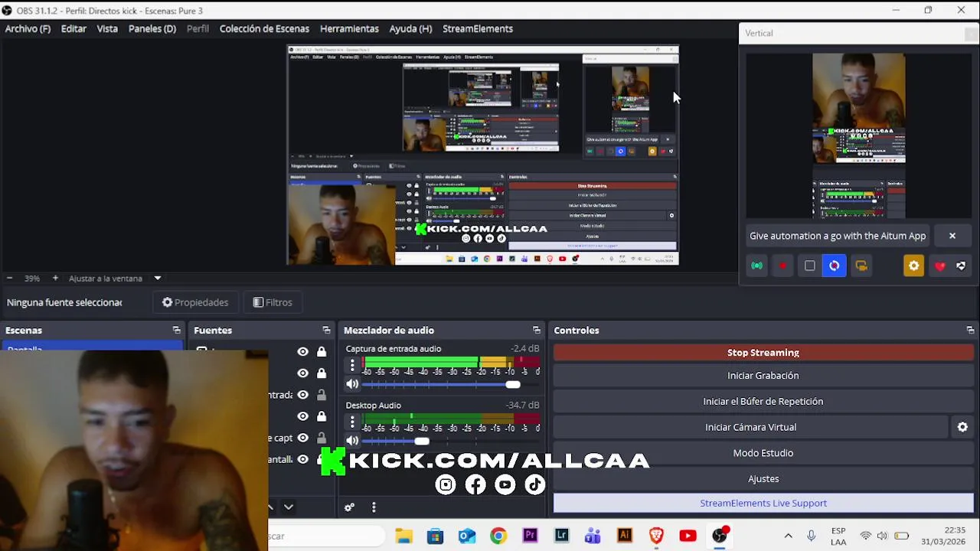980x551 pixels.
Task: Click the blue backtrack replay icon in Vertical dock
Action: tap(835, 266)
